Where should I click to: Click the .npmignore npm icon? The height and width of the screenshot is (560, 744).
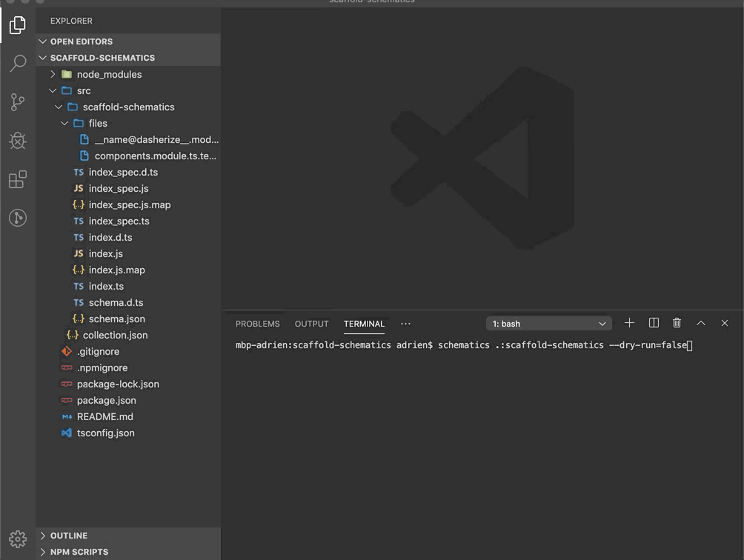point(67,368)
